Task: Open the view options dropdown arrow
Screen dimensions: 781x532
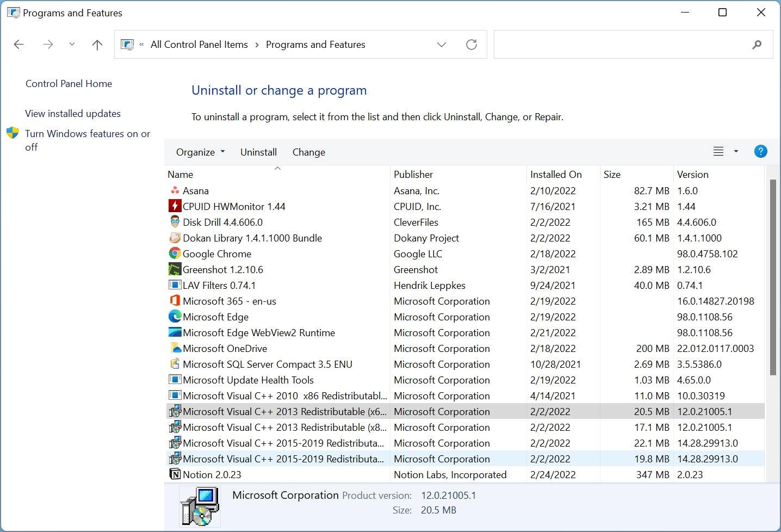Action: pos(736,152)
